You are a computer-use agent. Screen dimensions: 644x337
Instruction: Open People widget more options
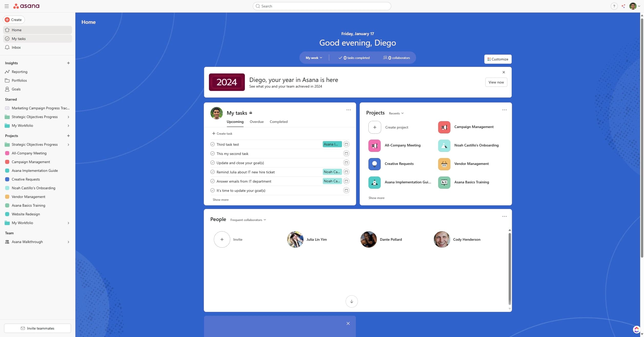point(504,216)
